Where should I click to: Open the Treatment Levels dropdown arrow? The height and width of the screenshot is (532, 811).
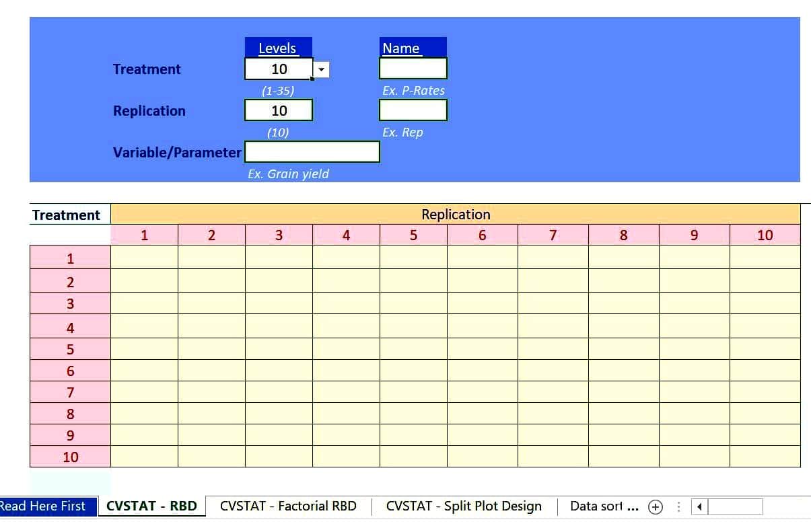point(322,69)
